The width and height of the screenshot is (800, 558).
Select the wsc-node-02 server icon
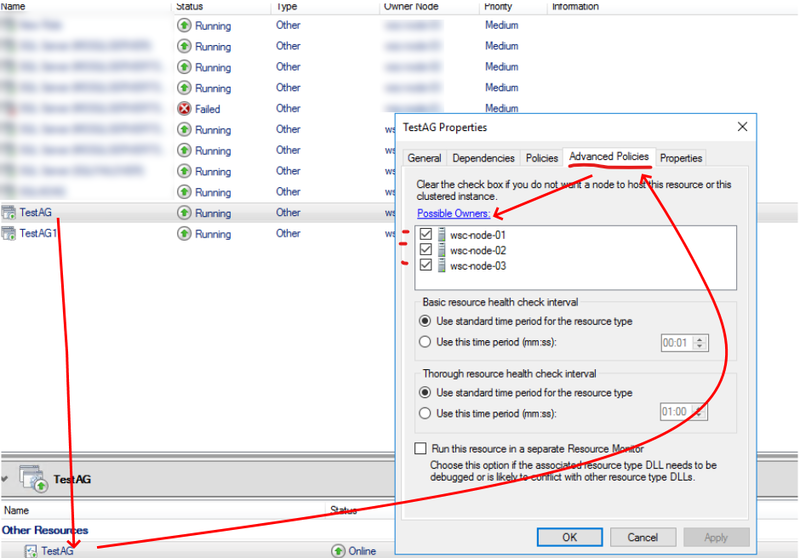[x=441, y=250]
